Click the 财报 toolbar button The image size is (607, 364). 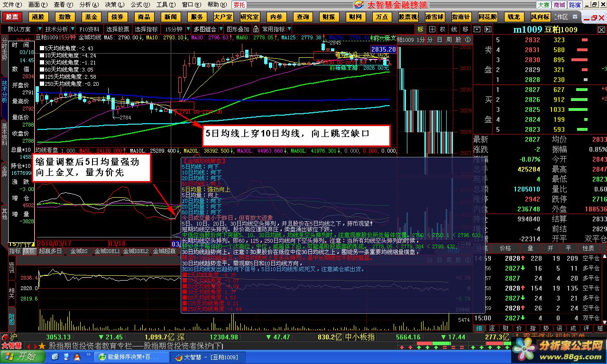click(x=328, y=17)
